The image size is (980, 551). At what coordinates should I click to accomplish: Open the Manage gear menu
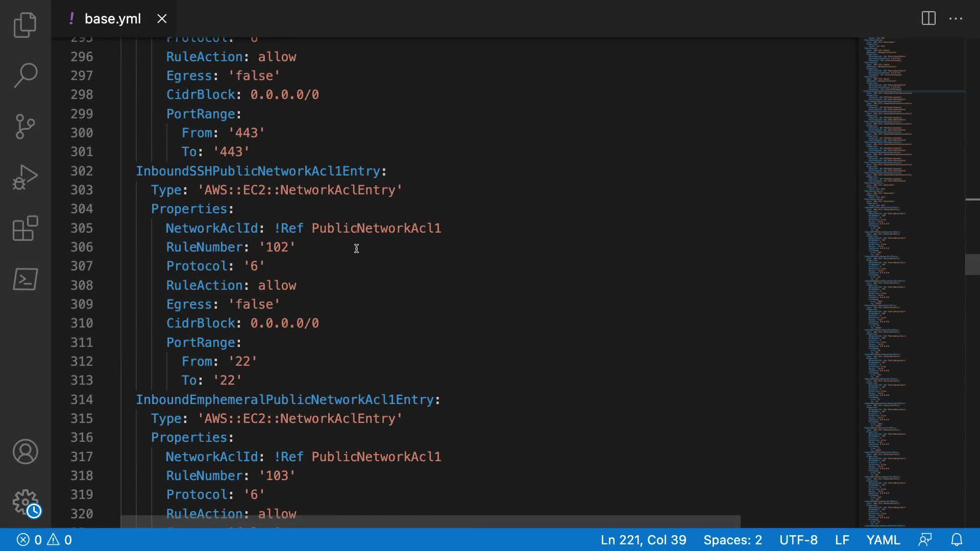[x=25, y=503]
